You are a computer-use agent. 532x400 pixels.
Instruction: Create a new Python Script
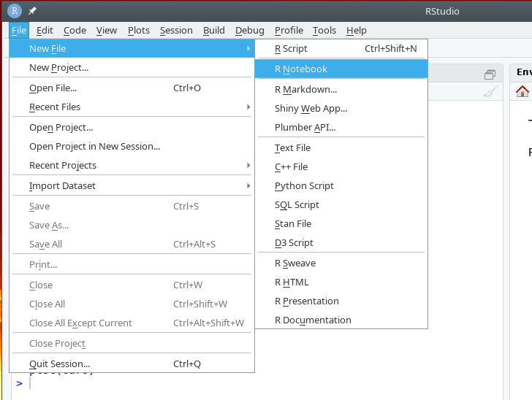tap(341, 185)
